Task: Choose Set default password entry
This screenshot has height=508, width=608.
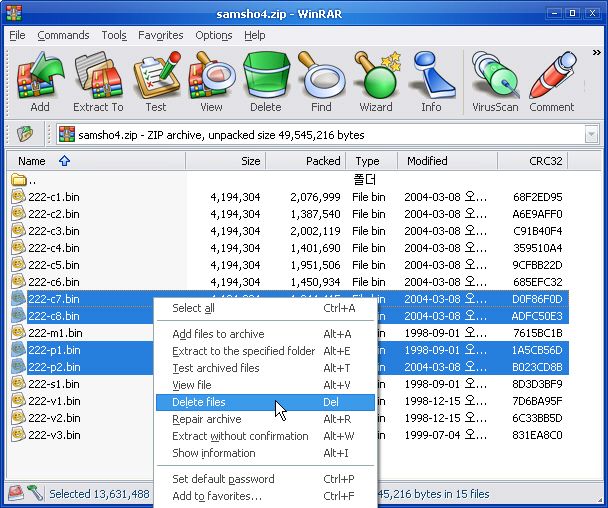Action: pos(265,479)
